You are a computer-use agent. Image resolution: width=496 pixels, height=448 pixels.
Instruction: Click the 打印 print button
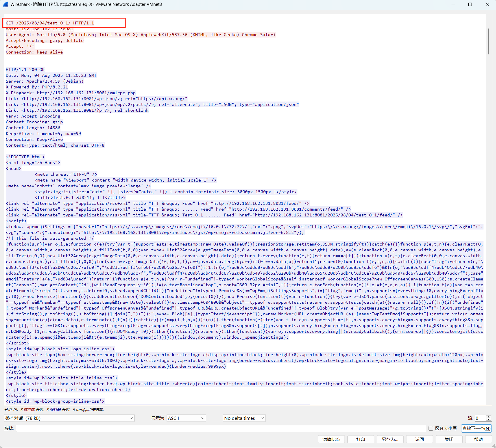pyautogui.click(x=361, y=439)
